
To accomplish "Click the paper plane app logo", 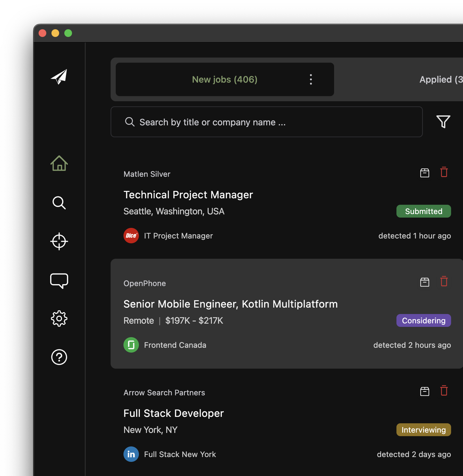I will coord(59,76).
